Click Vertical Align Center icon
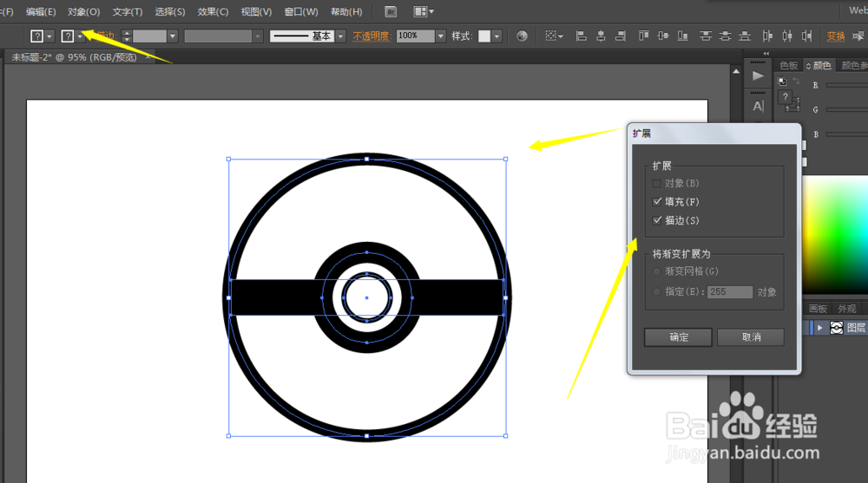Image resolution: width=868 pixels, height=483 pixels. tap(663, 36)
